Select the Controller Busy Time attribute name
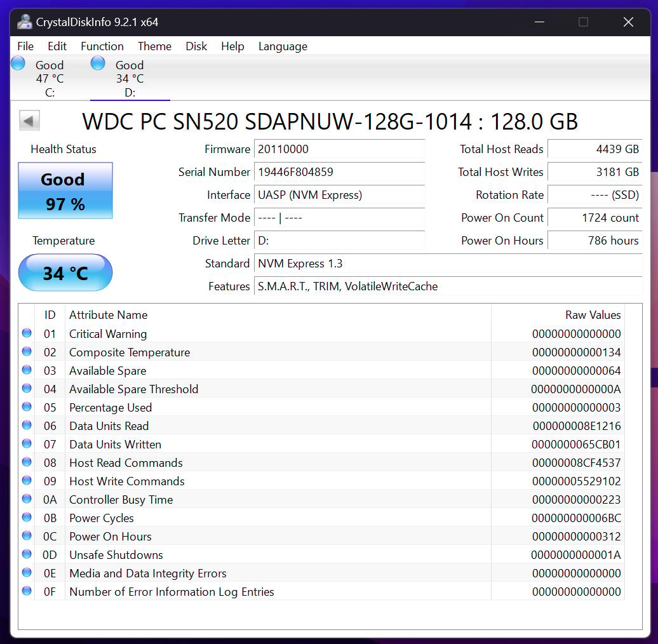The image size is (658, 644). pos(121,500)
